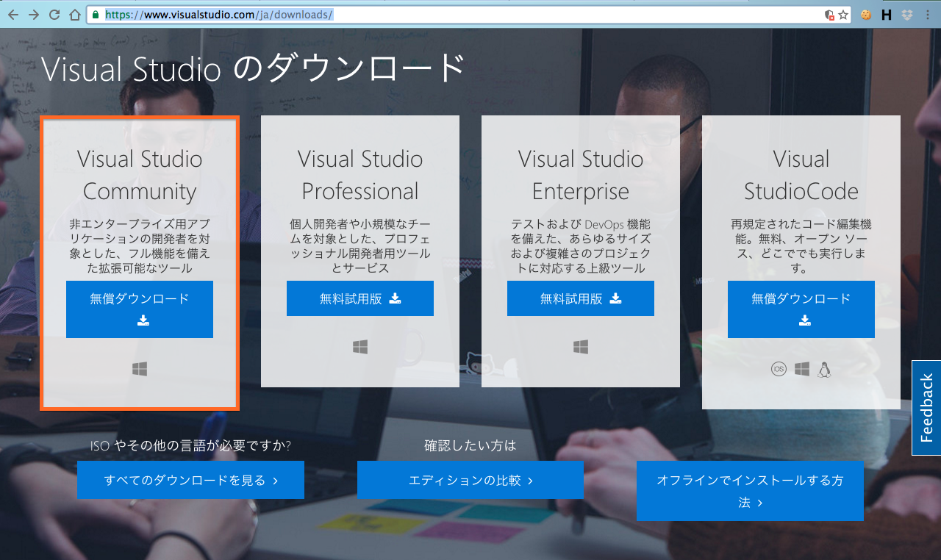Download Visual Studio Community via 無償ダウンロード
This screenshot has width=941, height=560.
point(140,309)
